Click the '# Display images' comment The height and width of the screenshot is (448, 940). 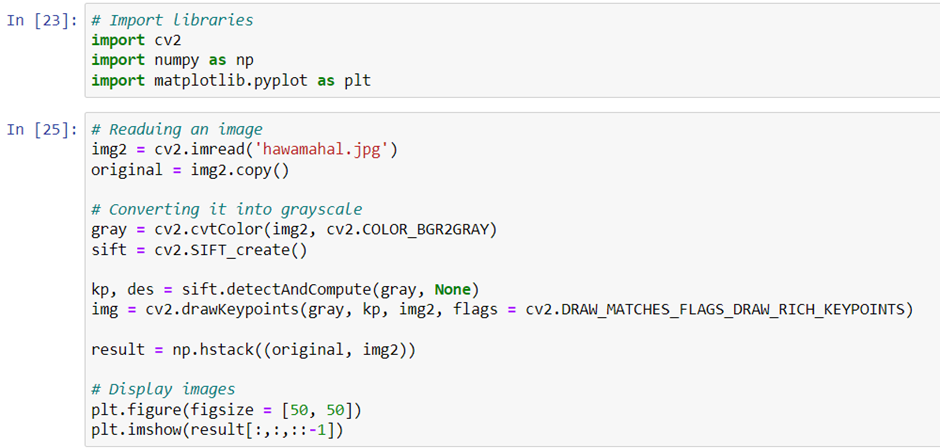click(163, 390)
